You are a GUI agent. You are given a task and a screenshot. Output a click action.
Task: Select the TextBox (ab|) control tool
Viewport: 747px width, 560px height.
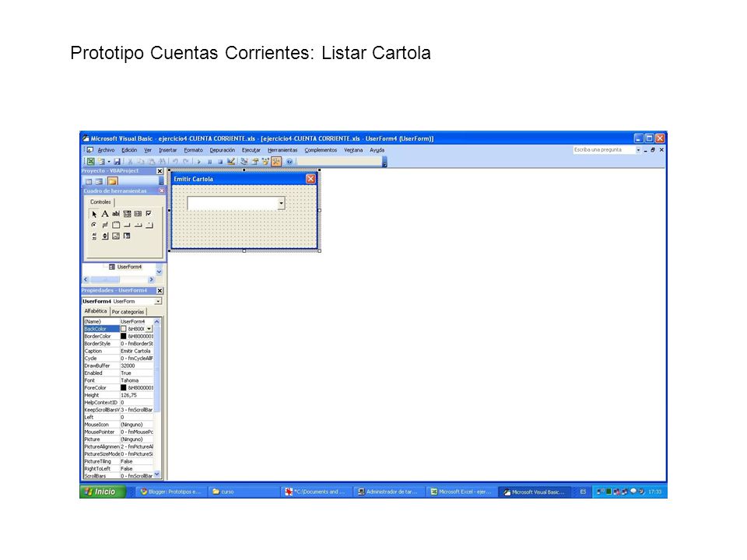116,214
